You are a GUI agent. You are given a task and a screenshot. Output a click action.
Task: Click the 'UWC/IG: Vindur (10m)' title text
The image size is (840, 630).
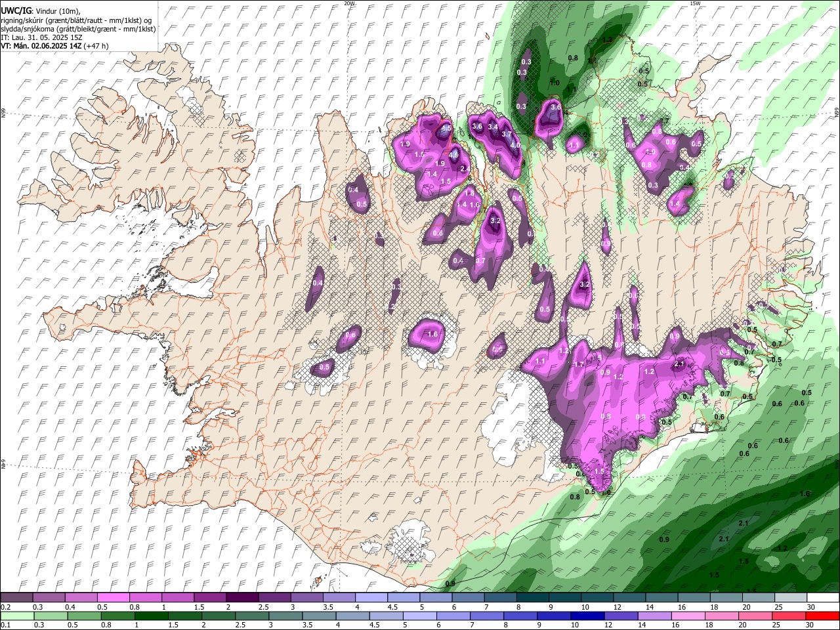tap(40, 11)
